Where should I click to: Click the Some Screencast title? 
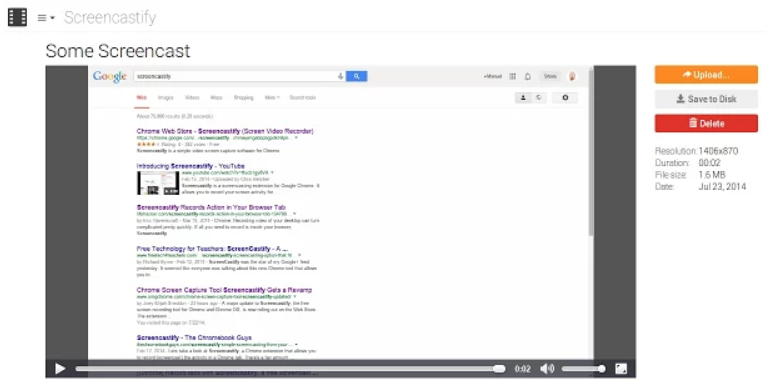click(x=118, y=51)
